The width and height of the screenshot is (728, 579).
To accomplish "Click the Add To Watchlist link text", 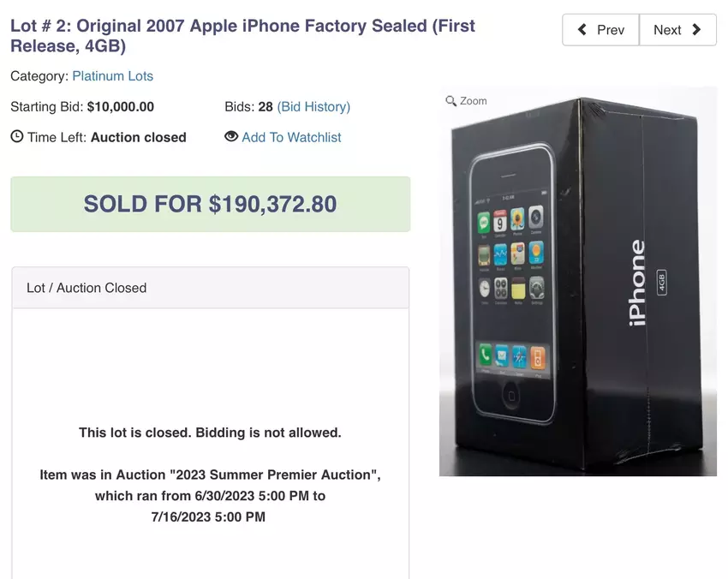I will point(291,137).
